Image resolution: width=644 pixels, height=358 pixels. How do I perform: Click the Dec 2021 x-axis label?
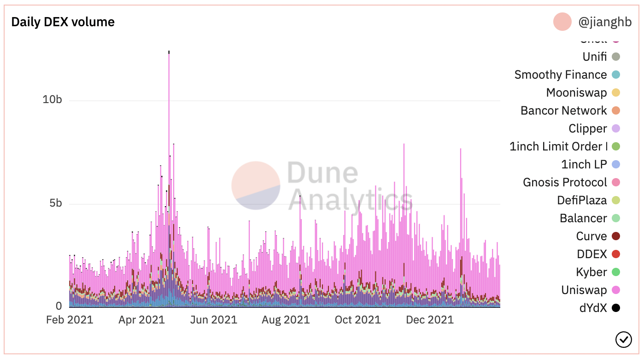(x=430, y=320)
